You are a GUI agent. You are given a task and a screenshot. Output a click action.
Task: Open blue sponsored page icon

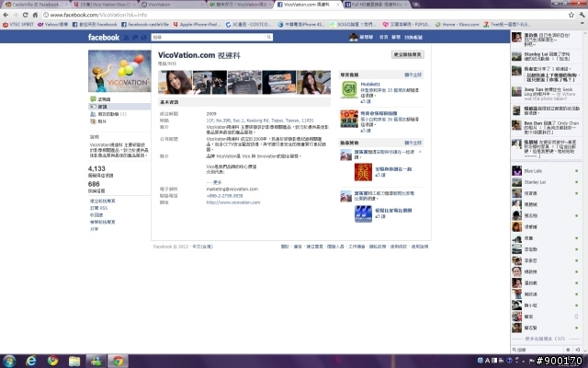[x=364, y=213]
